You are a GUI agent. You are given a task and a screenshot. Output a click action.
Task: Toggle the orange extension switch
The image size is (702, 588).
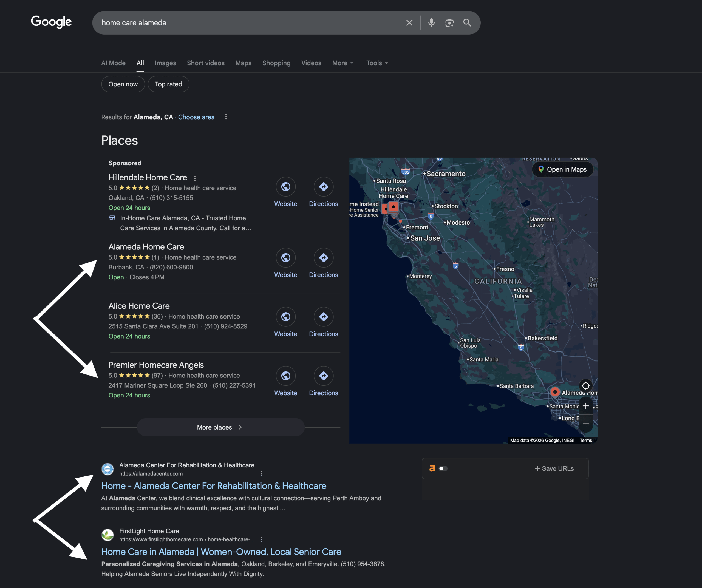click(x=443, y=468)
